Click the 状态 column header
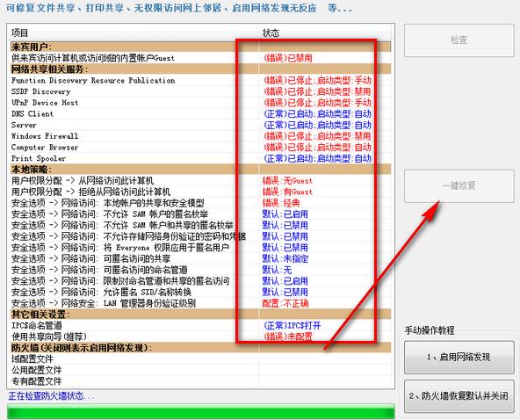Viewport: 520px width, 420px height. pos(325,33)
